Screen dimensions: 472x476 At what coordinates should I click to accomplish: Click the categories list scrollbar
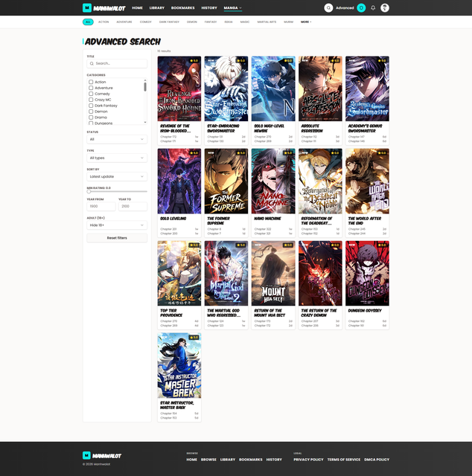point(145,87)
